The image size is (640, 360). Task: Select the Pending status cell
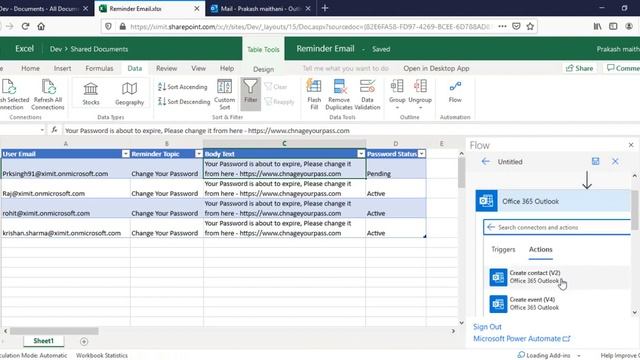point(396,169)
